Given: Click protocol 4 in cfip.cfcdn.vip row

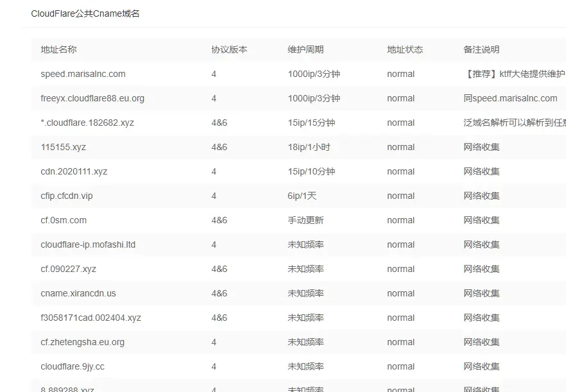Looking at the screenshot, I should pyautogui.click(x=214, y=196).
